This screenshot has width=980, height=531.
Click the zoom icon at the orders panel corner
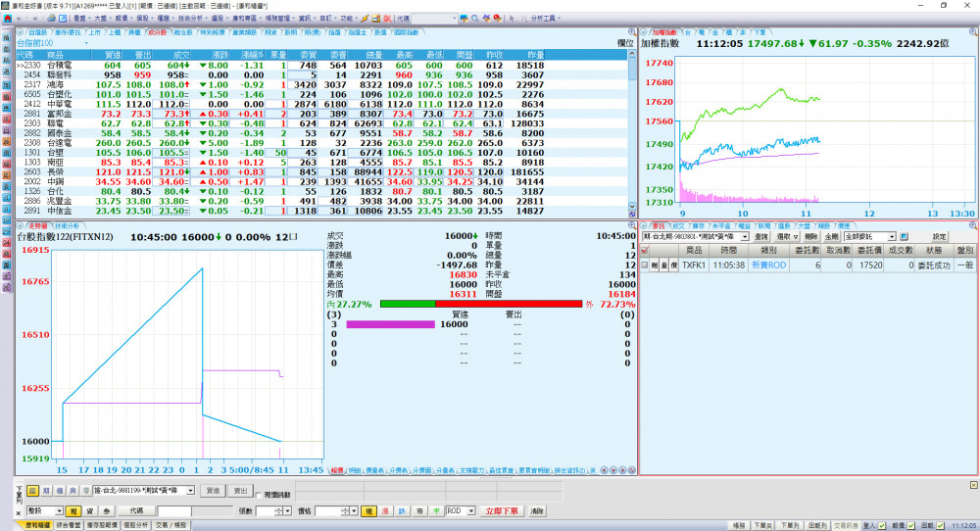972,225
